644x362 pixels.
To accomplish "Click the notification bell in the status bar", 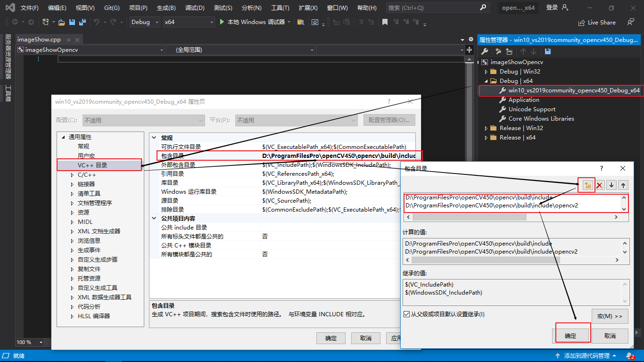I will pyautogui.click(x=630, y=356).
